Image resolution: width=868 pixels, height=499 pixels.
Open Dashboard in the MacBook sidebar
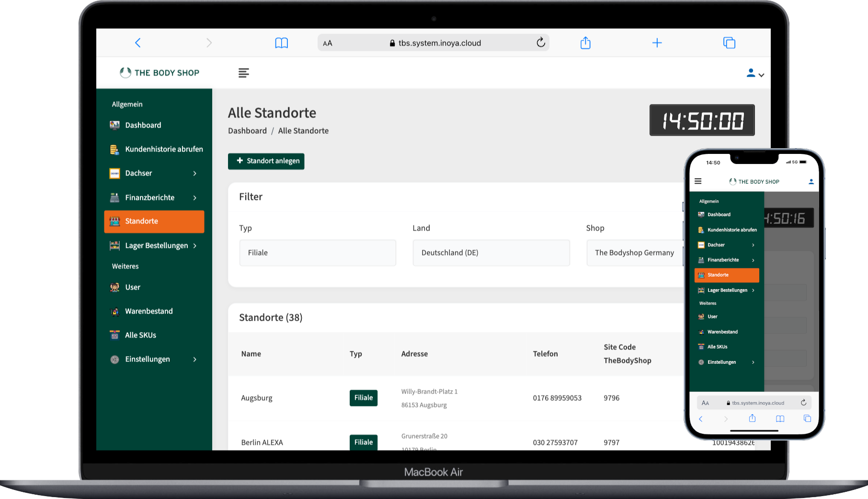[154, 125]
